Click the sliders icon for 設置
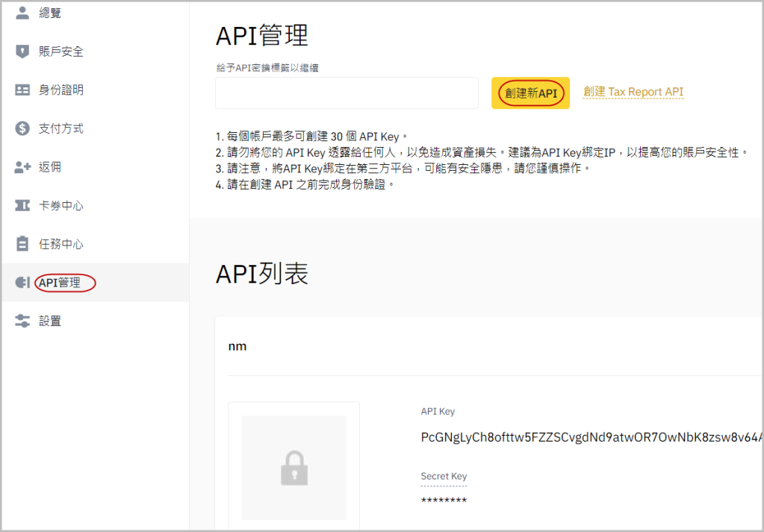Screen dimensions: 764x532 coord(22,322)
